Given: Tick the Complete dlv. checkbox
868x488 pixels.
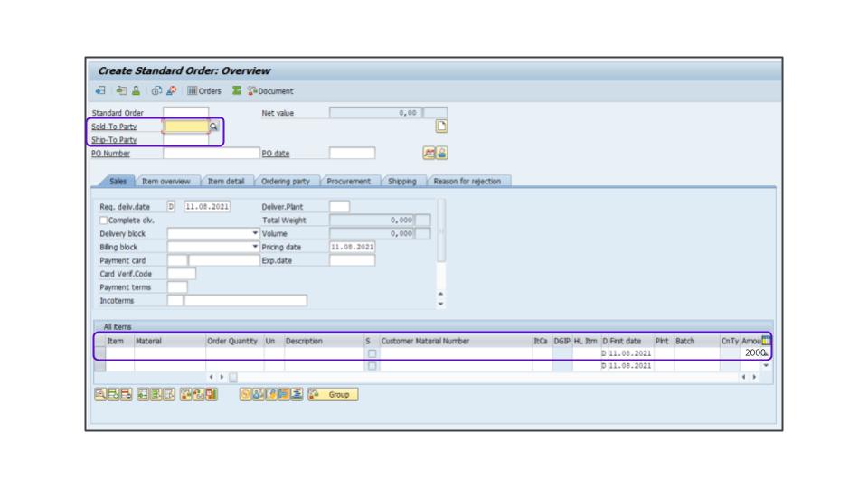Looking at the screenshot, I should [x=103, y=220].
